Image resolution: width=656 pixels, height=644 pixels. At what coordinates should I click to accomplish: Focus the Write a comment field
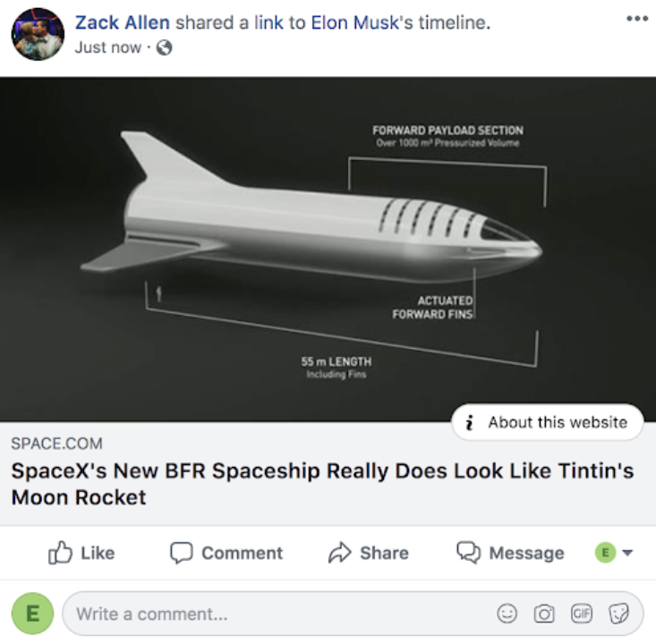(x=277, y=614)
